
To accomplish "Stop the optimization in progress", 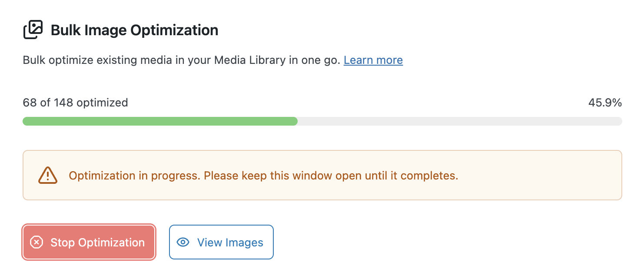I will coord(89,242).
